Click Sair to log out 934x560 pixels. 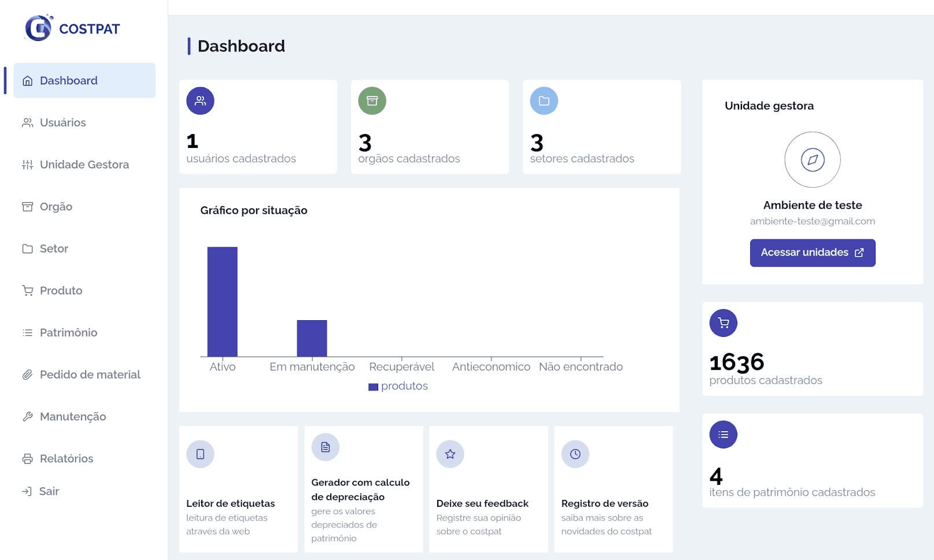tap(49, 491)
